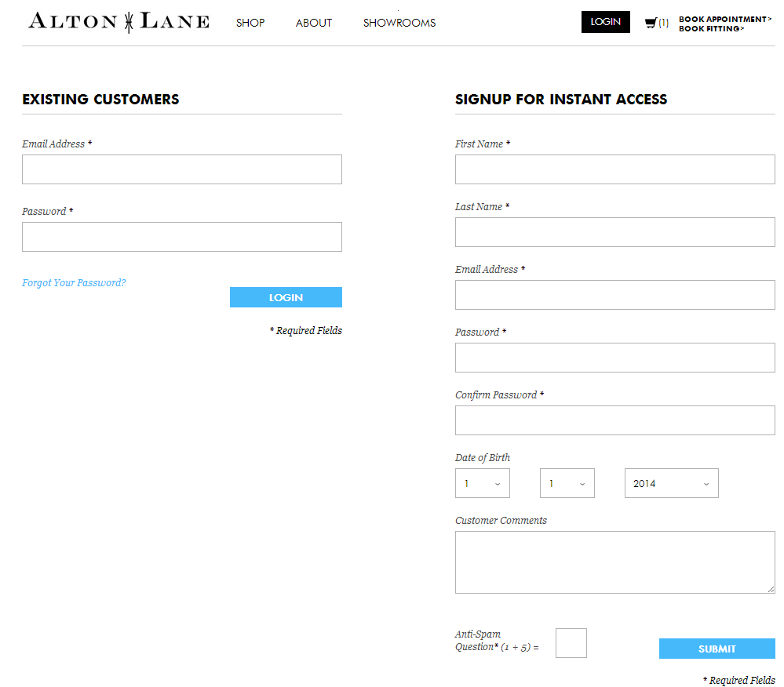Follow the Book Fitting link

(x=711, y=28)
